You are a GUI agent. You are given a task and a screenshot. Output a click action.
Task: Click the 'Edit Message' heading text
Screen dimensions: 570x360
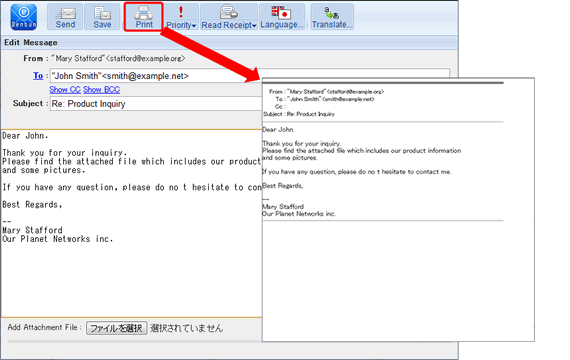coord(31,43)
